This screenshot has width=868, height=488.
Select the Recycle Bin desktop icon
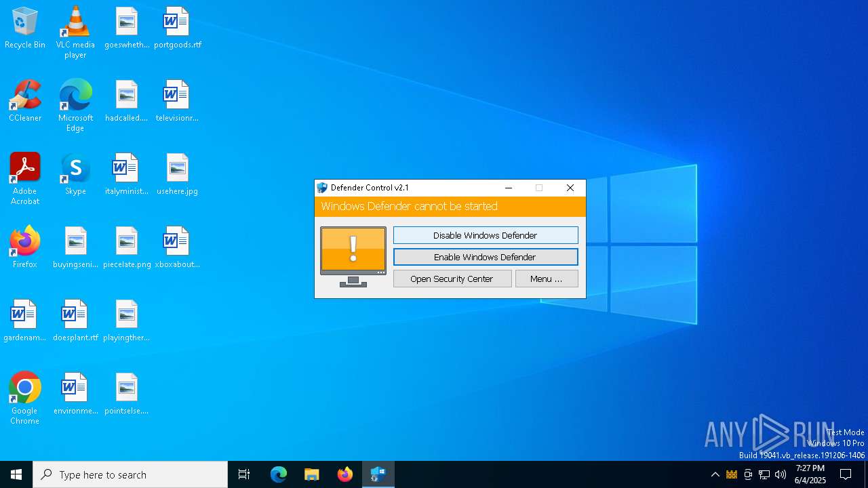point(25,28)
